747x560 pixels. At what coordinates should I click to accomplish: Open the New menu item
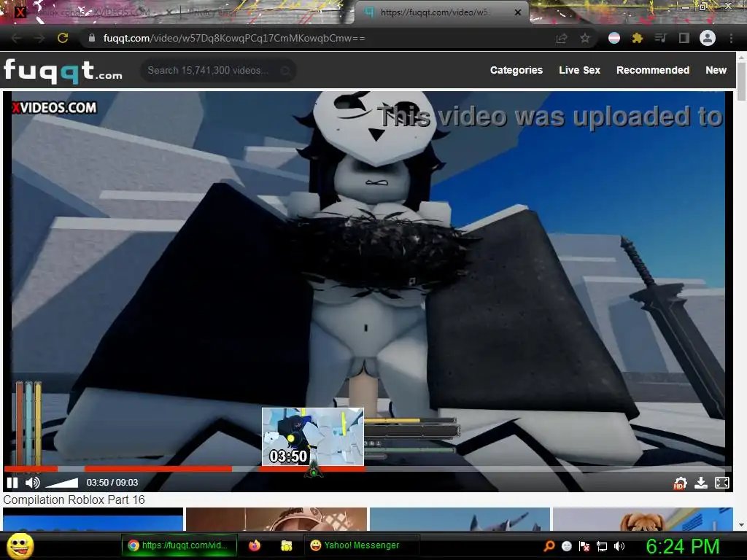(x=716, y=71)
